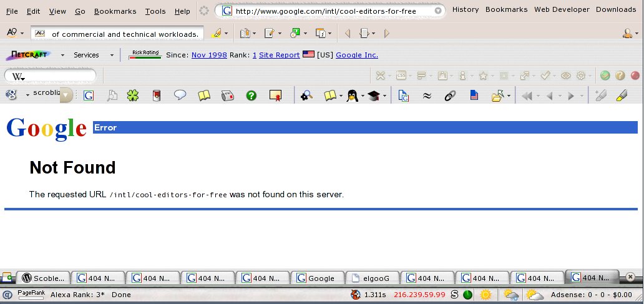The width and height of the screenshot is (644, 304).
Task: Click the G search-site page icon
Action: (404, 96)
